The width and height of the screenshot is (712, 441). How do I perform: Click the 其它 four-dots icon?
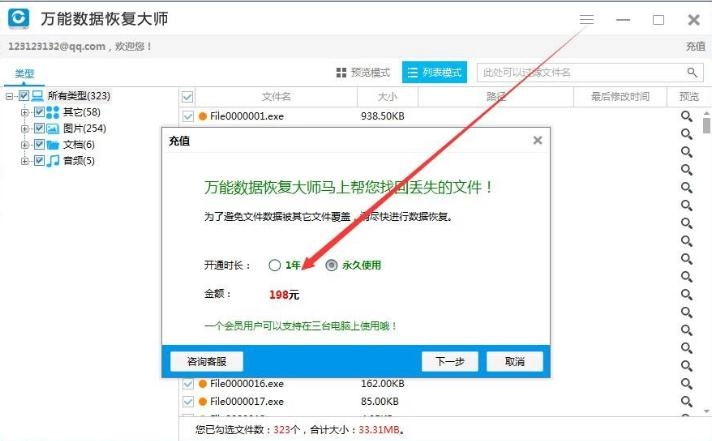coord(53,112)
